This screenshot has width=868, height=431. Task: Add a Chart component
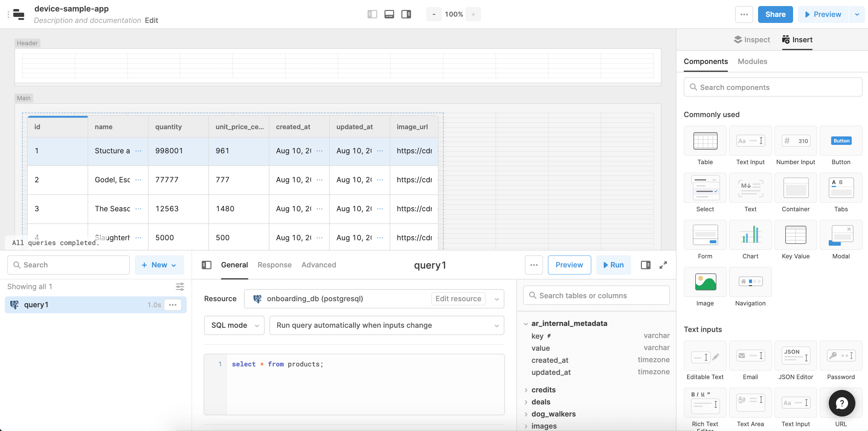[x=750, y=235]
